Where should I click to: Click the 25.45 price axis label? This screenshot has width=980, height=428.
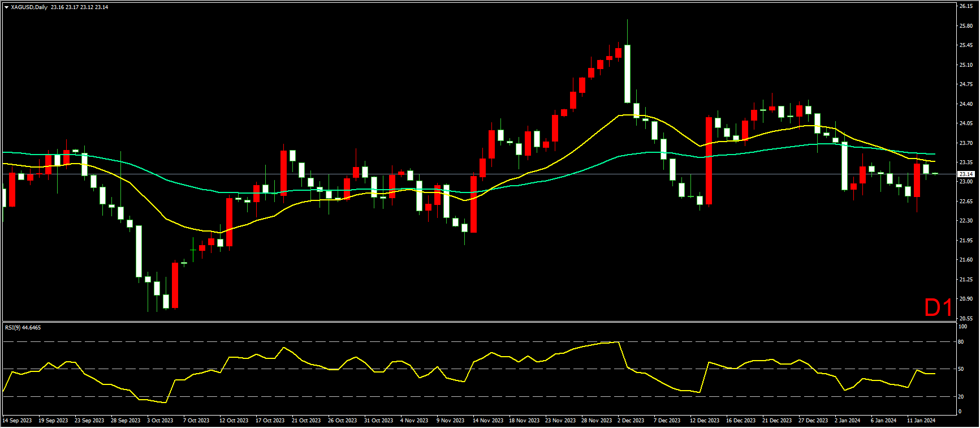tap(966, 45)
